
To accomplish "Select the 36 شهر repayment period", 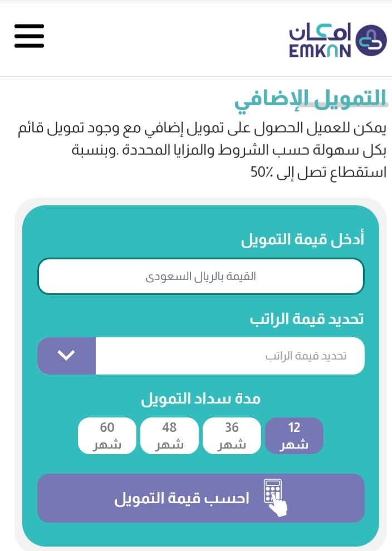I will point(232,436).
